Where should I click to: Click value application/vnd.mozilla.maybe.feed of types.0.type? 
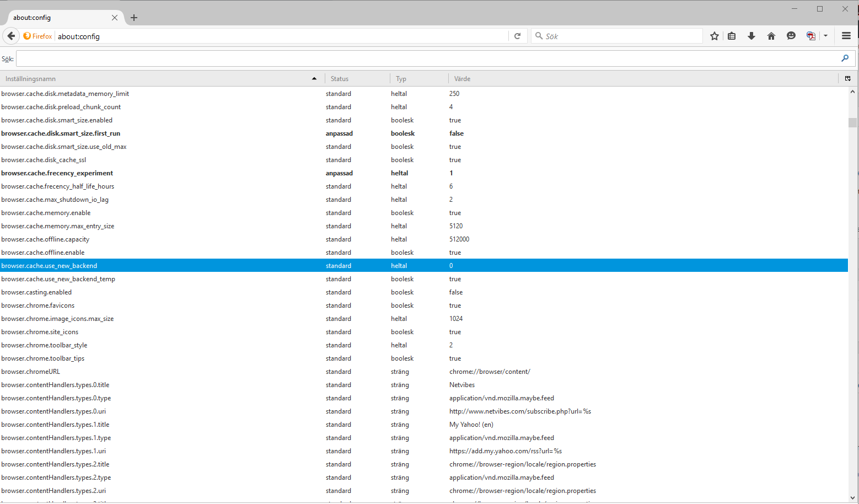click(502, 398)
